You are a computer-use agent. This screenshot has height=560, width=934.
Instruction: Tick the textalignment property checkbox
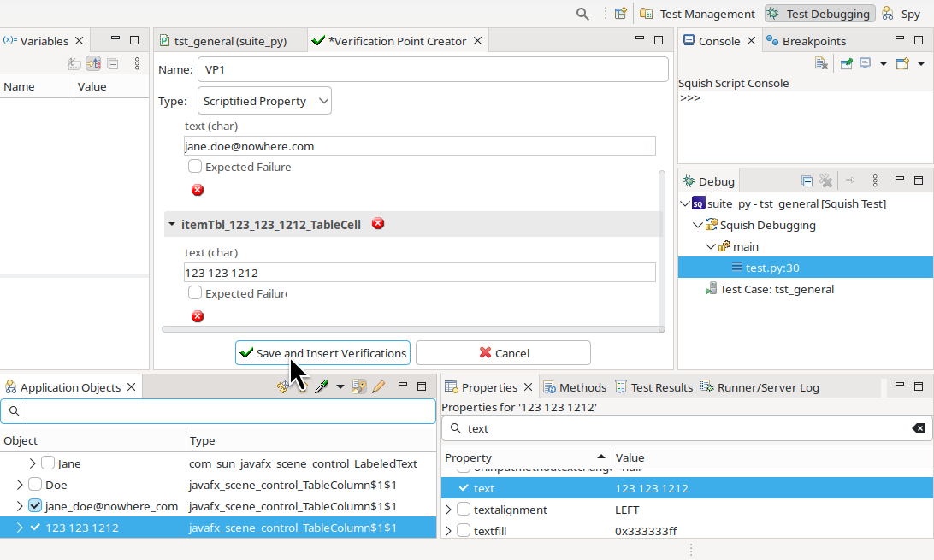click(x=463, y=510)
